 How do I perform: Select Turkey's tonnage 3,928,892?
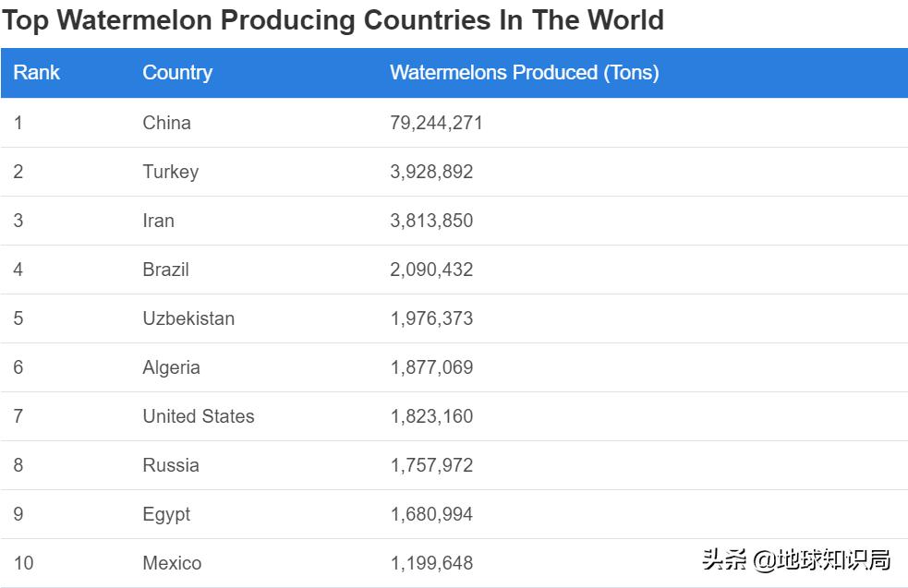[431, 172]
